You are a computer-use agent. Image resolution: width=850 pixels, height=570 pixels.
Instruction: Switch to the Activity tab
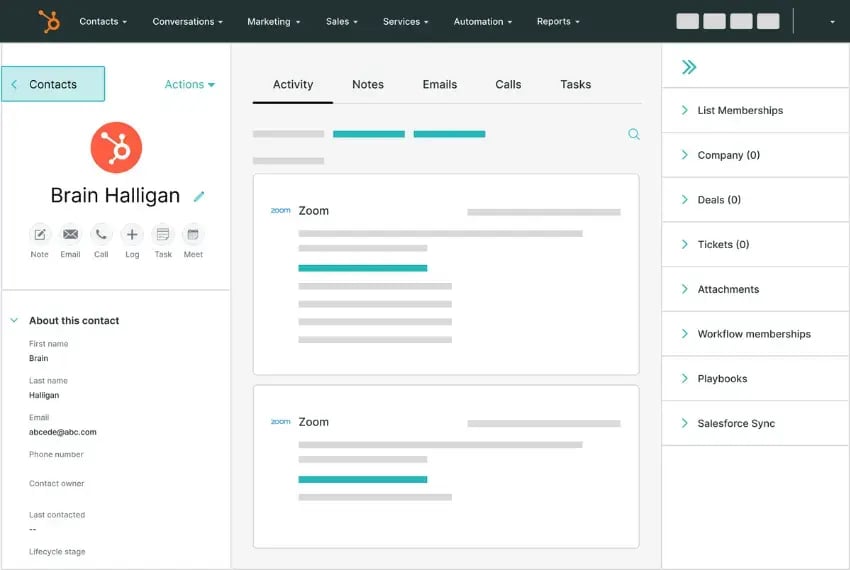pyautogui.click(x=293, y=85)
